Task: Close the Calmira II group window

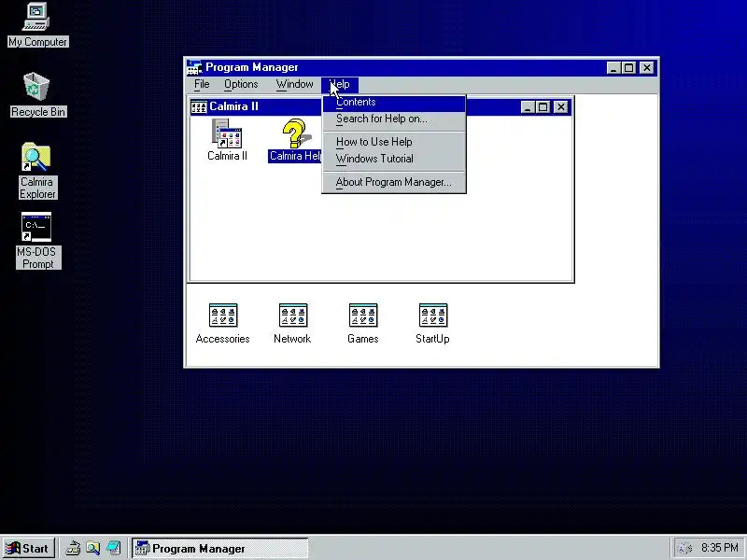Action: tap(561, 107)
